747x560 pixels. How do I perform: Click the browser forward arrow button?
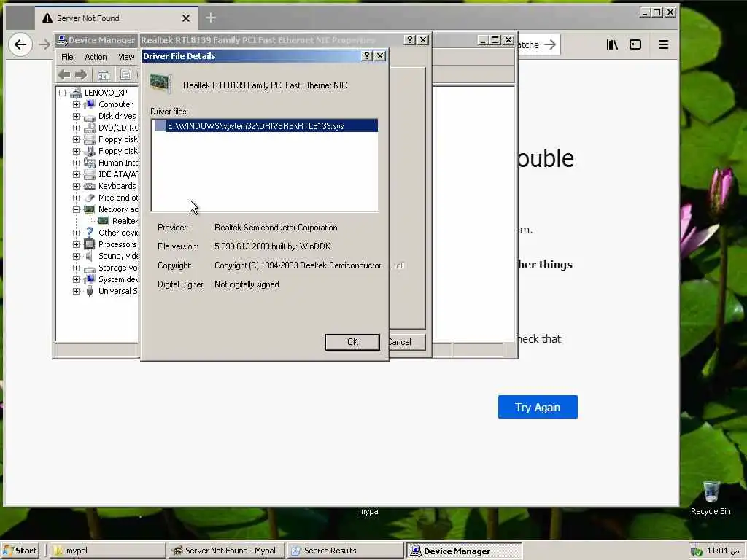[x=44, y=44]
